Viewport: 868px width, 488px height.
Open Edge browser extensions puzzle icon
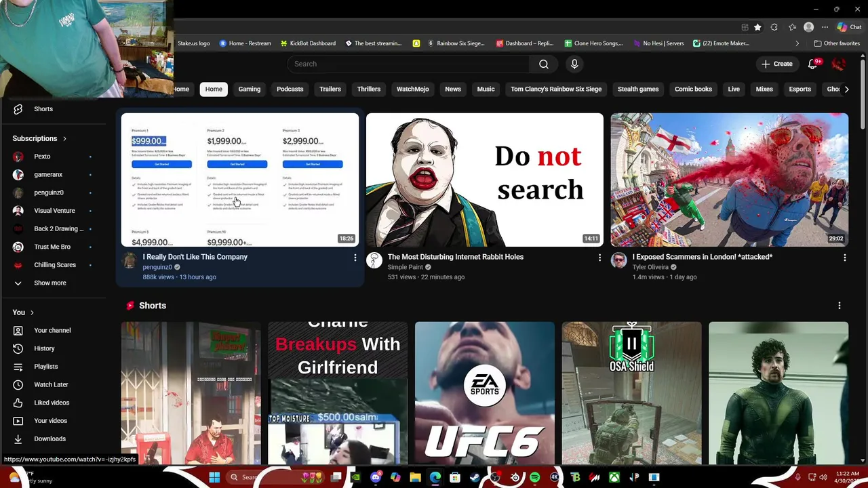point(774,27)
